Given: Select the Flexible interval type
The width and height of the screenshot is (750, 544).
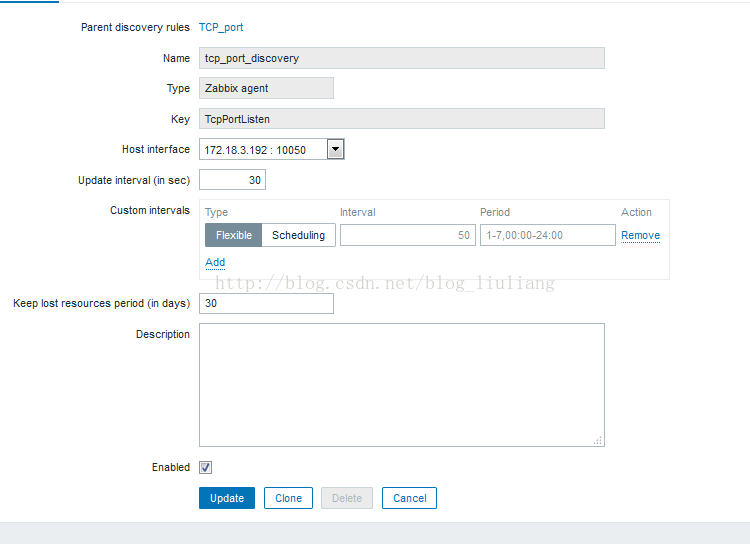Looking at the screenshot, I should pos(233,235).
